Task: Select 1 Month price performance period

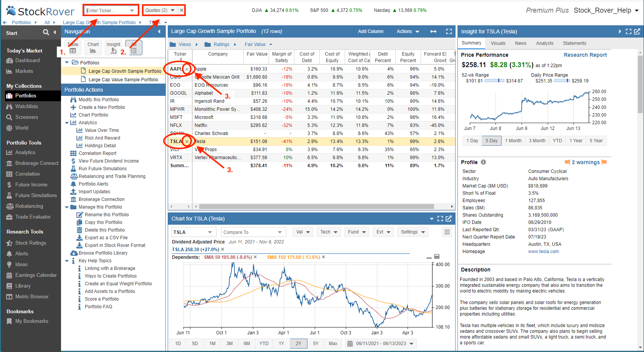Action: coord(513,141)
